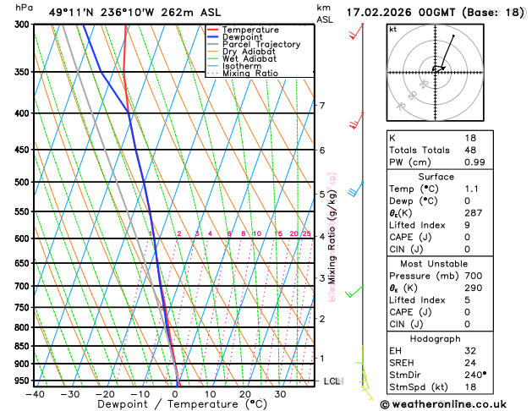Click the weatheronline.co.uk copyright text
This screenshot has width=532, height=411.
point(443,404)
